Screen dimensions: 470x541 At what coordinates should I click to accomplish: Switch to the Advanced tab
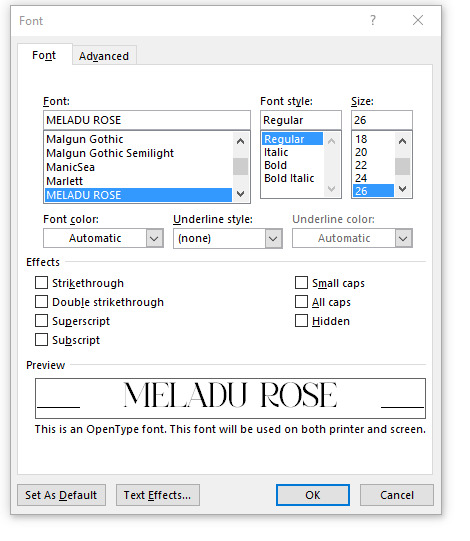tap(104, 56)
